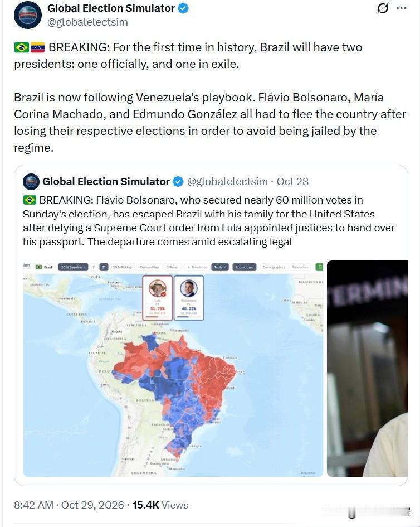Image resolution: width=420 pixels, height=527 pixels.
Task: Toggle the second round button
Action: pos(104,267)
